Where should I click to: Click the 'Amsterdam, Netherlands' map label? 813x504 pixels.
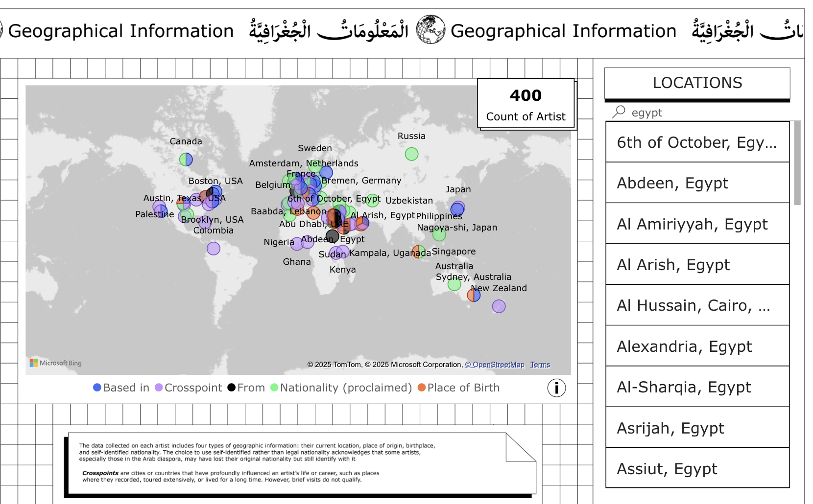click(x=304, y=163)
